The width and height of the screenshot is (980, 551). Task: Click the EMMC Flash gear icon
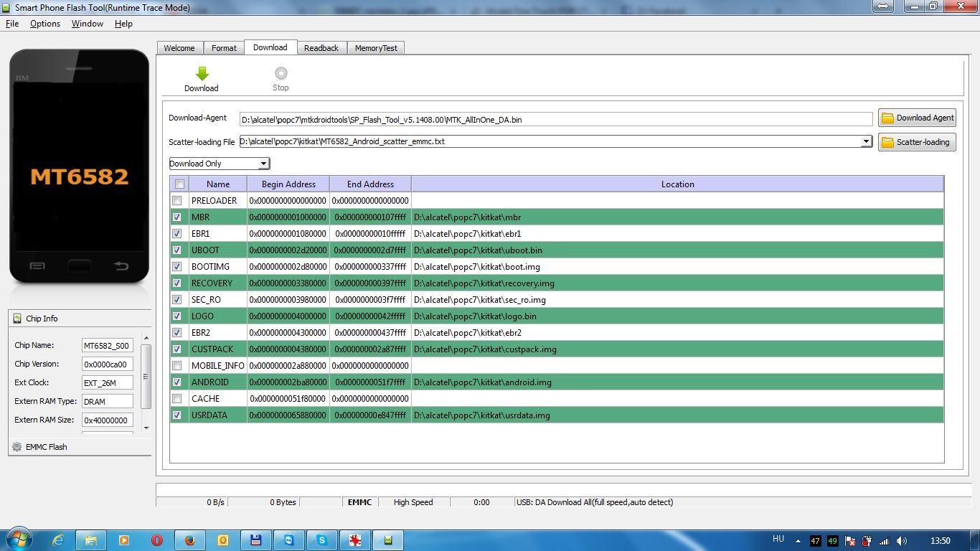(17, 447)
